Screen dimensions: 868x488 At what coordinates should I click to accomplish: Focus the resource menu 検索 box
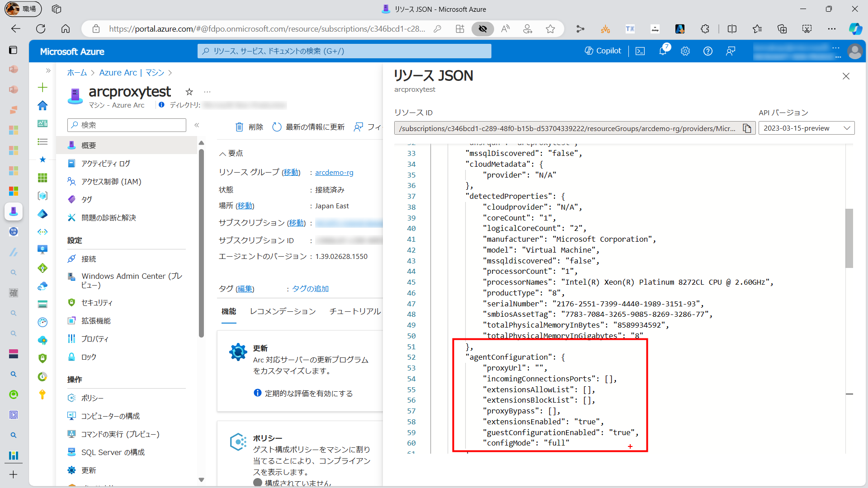(127, 125)
